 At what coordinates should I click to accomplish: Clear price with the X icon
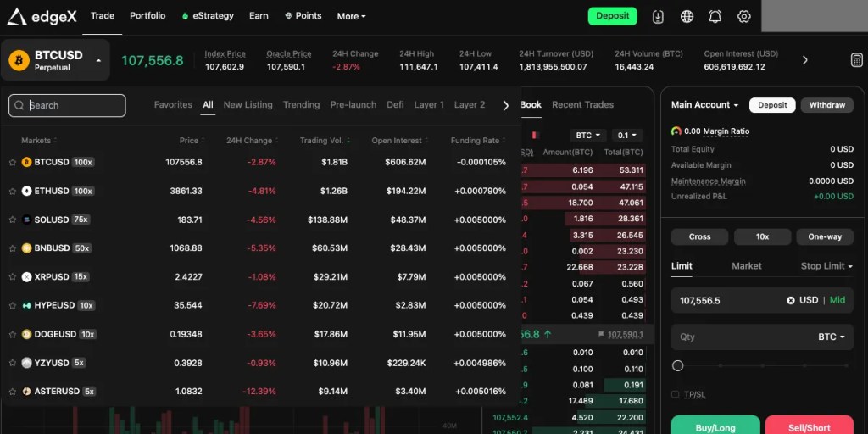(791, 300)
